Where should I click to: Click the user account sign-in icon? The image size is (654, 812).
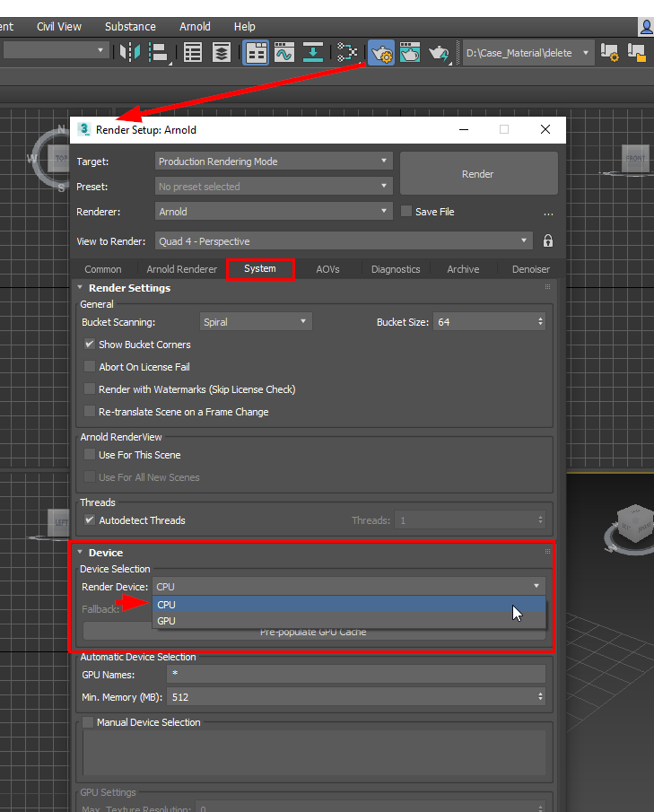tap(646, 26)
